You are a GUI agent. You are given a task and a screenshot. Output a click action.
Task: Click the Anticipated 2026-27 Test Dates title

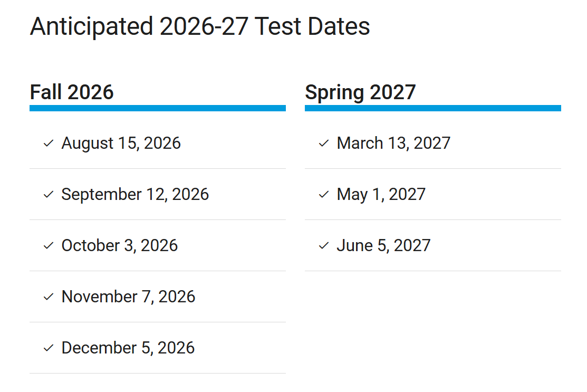[200, 26]
